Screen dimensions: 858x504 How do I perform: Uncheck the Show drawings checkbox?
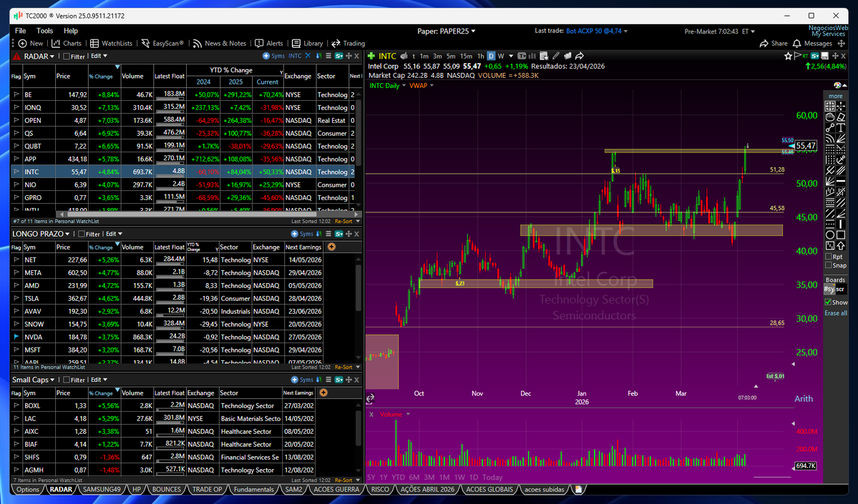point(828,302)
